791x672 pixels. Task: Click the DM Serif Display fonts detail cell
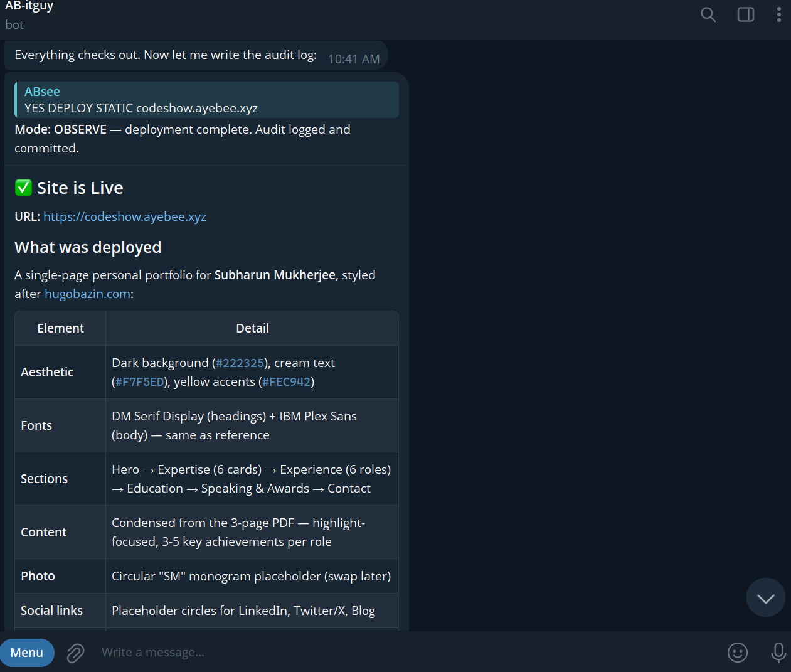pyautogui.click(x=252, y=425)
